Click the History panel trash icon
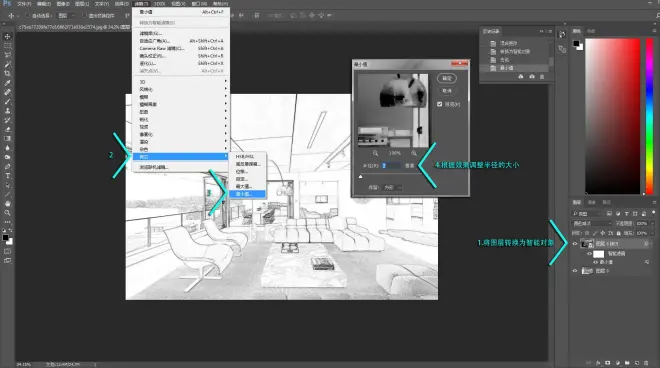This screenshot has width=660, height=368. tap(542, 77)
